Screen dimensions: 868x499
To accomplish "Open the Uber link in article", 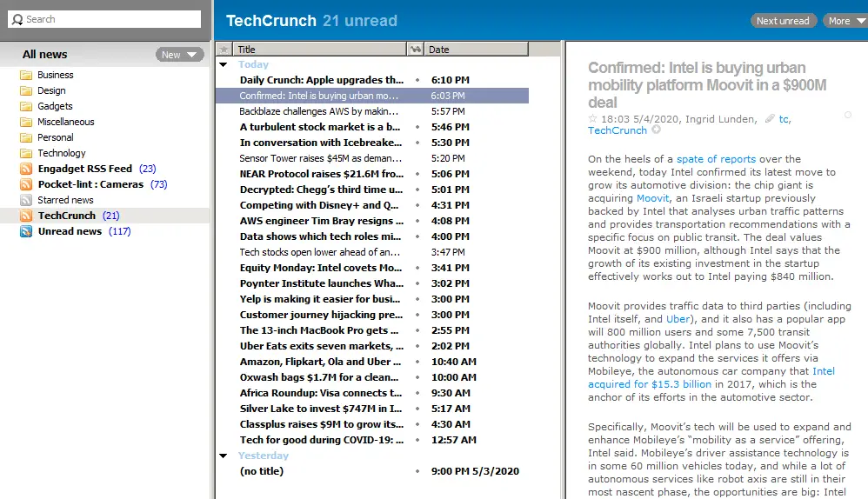I will (x=678, y=319).
